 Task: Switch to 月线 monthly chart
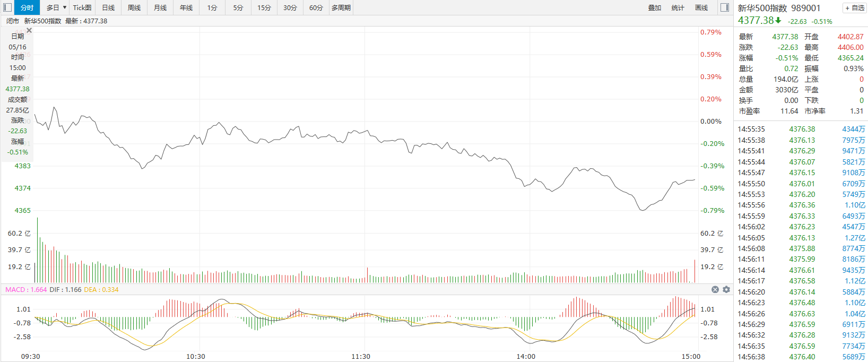click(160, 7)
